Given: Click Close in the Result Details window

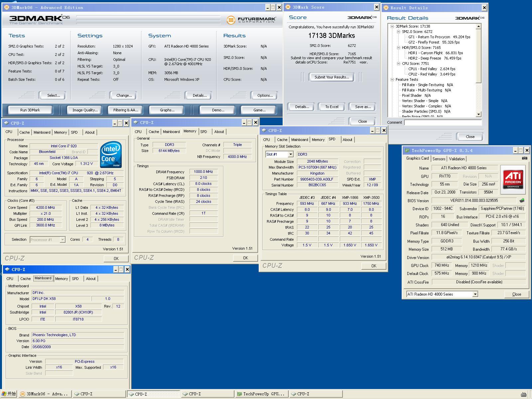Looking at the screenshot, I should point(470,137).
